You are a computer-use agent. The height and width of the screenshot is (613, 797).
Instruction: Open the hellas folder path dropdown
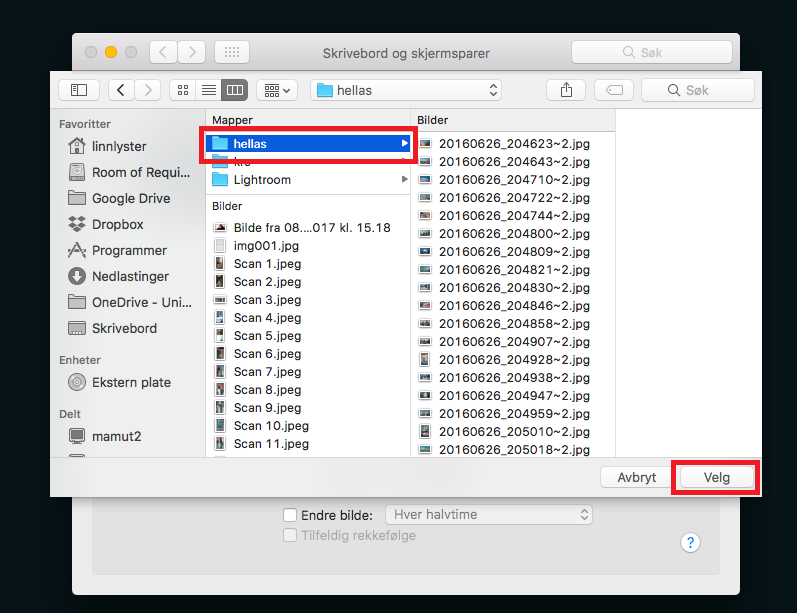point(406,90)
